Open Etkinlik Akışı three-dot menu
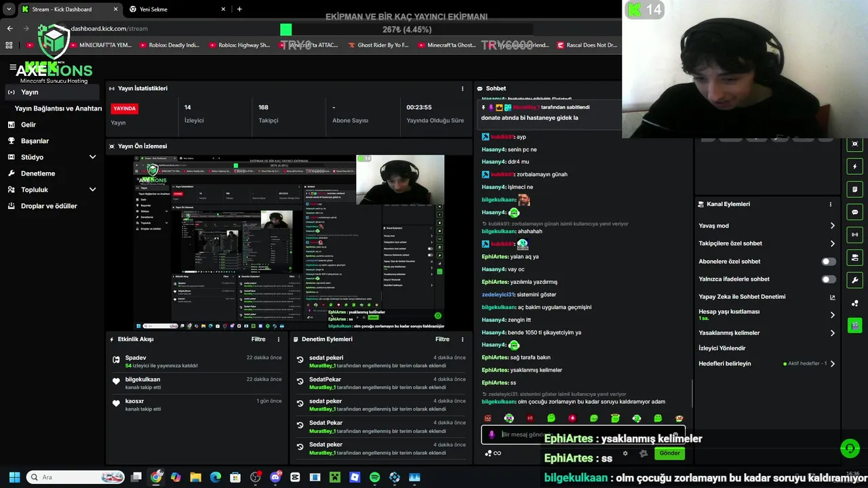Image resolution: width=868 pixels, height=488 pixels. tap(278, 340)
